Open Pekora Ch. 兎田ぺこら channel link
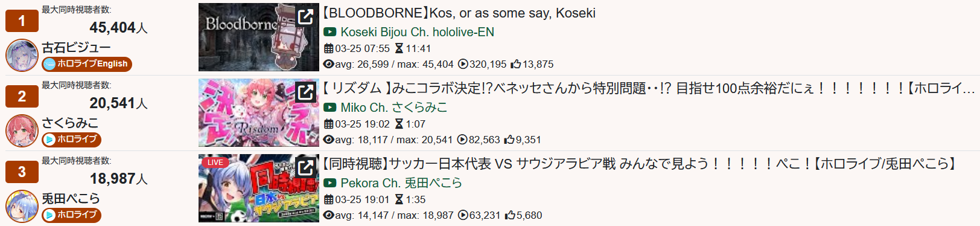Screen dimensions: 980x226 tap(401, 183)
